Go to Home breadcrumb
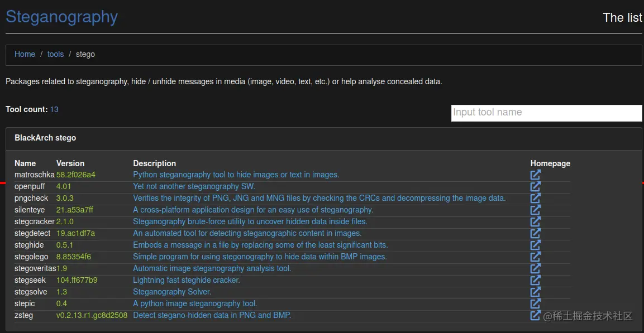Screen dimensions: 644x333 coord(25,54)
